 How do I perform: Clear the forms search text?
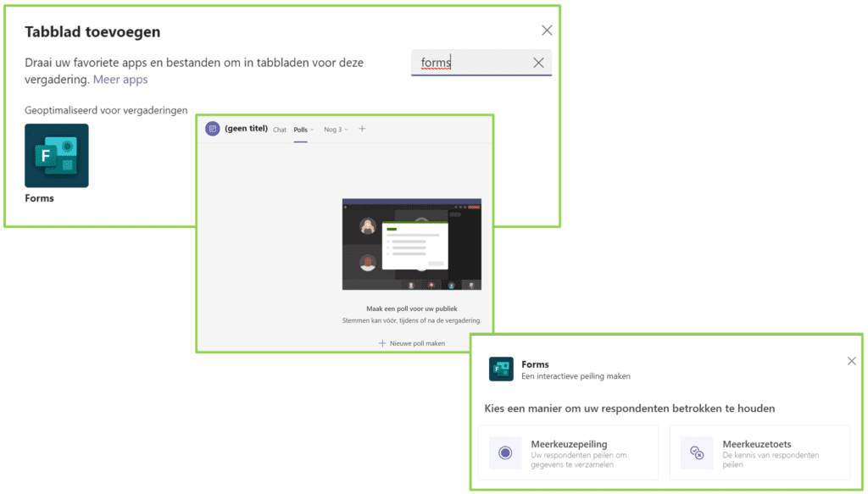pos(538,63)
